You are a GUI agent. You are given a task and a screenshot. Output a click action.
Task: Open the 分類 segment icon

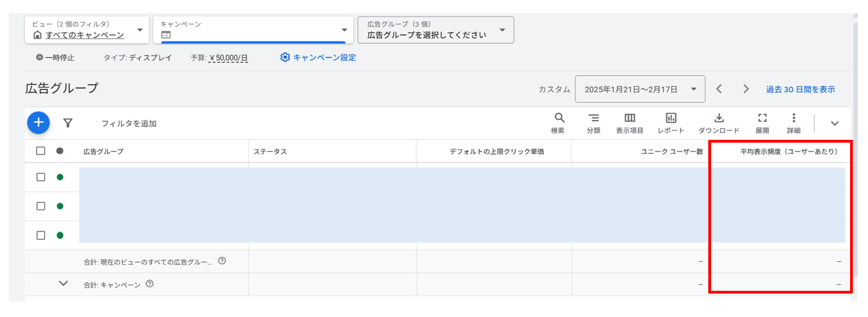pyautogui.click(x=593, y=118)
